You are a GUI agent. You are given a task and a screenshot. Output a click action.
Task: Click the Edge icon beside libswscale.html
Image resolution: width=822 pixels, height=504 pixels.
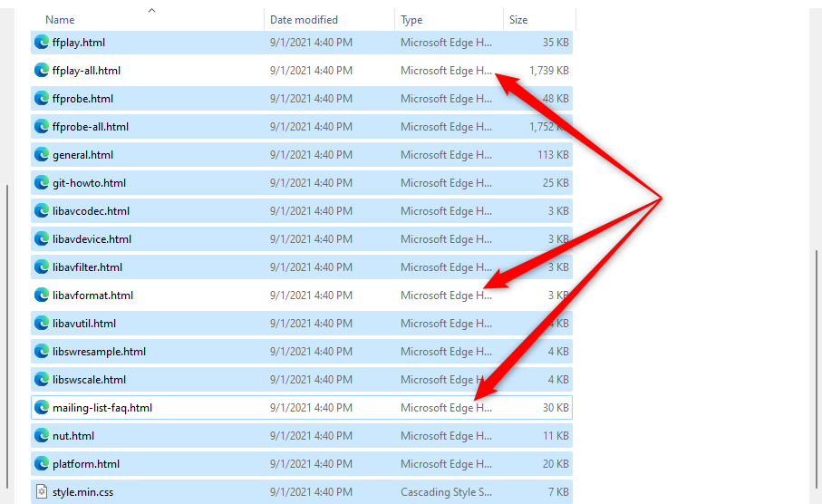[42, 379]
